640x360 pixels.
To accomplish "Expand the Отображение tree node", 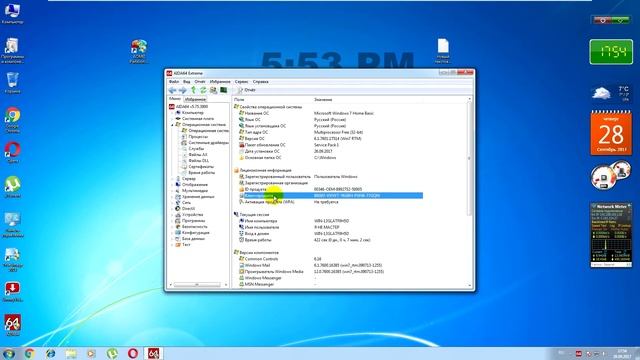I will click(172, 185).
